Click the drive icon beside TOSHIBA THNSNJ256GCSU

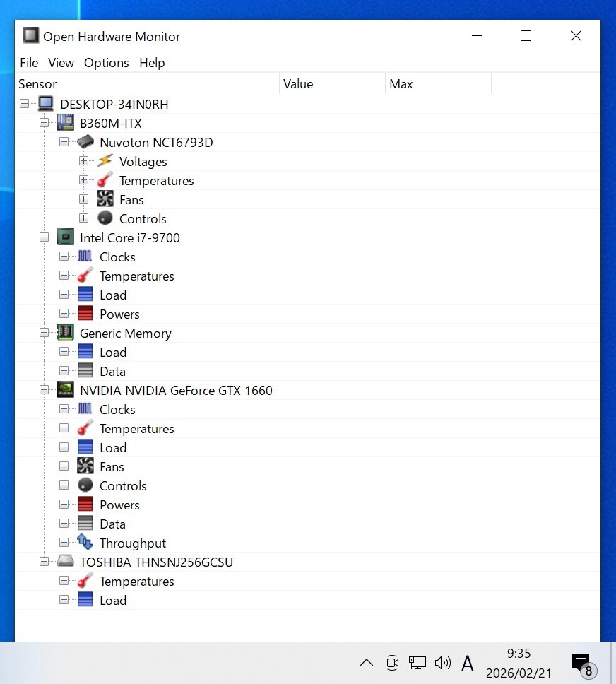click(66, 561)
